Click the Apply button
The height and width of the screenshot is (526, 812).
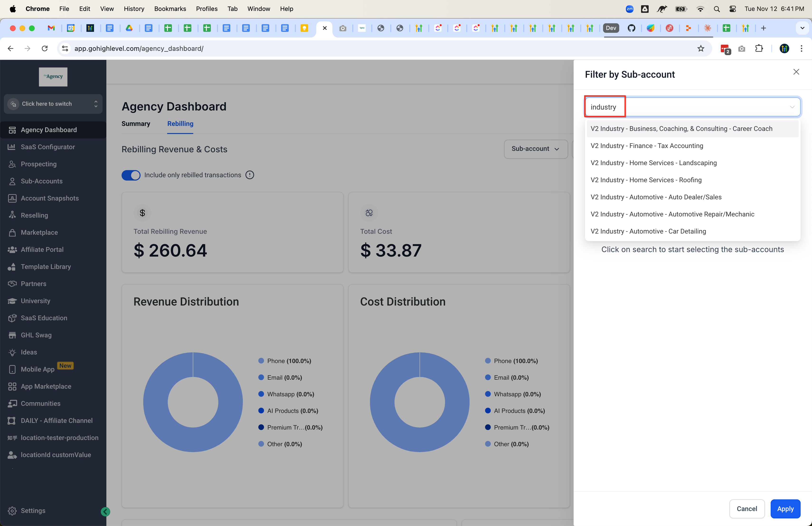(x=785, y=509)
